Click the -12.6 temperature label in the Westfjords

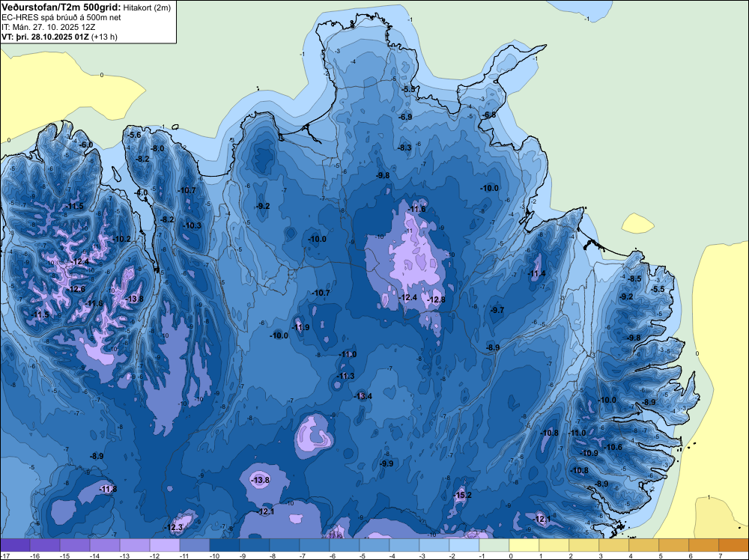coord(76,289)
